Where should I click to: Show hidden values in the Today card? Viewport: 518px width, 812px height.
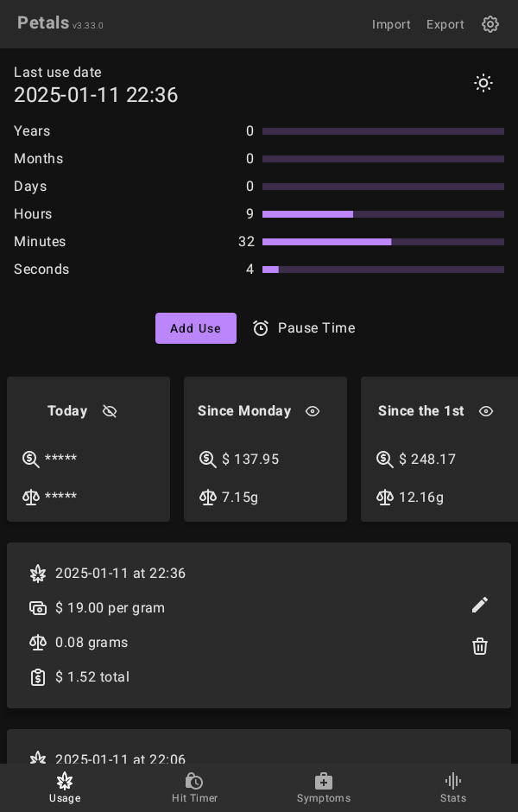tap(110, 411)
